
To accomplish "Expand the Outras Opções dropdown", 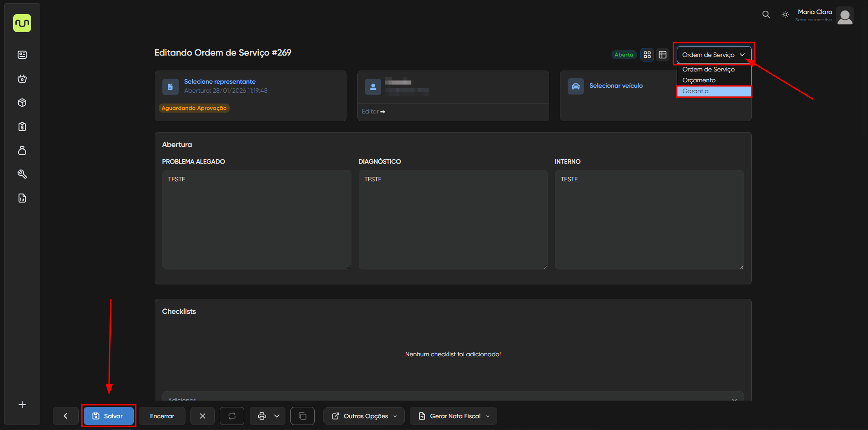I will (365, 416).
